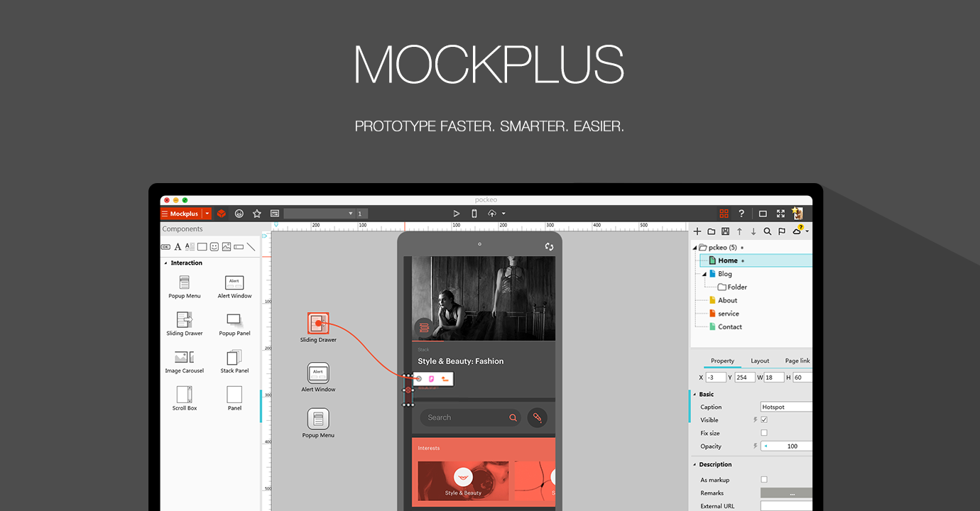Viewport: 980px width, 511px height.
Task: Select the Alert Window component
Action: (234, 284)
